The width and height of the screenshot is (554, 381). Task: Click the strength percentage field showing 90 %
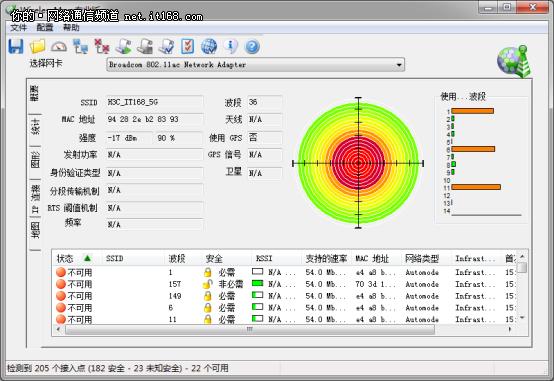(179, 138)
